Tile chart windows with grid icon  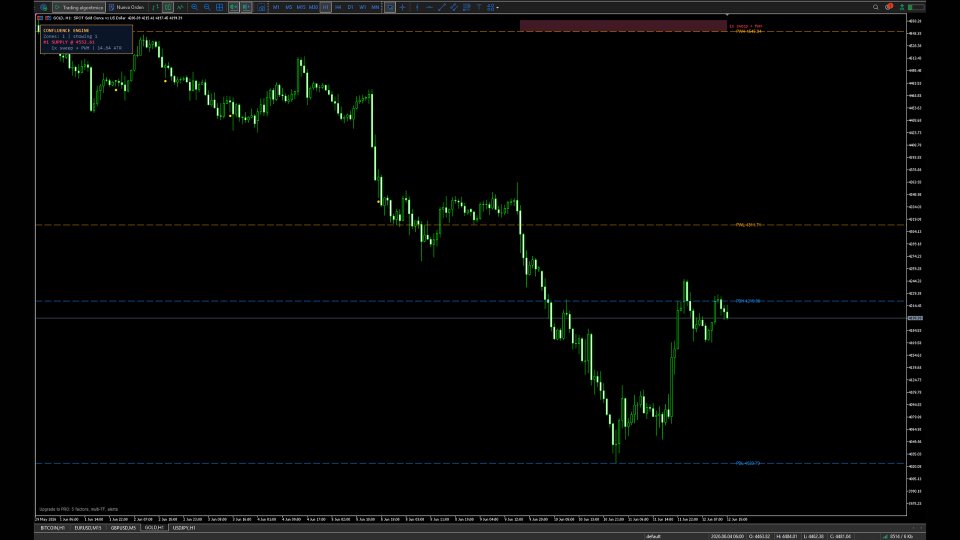220,7
